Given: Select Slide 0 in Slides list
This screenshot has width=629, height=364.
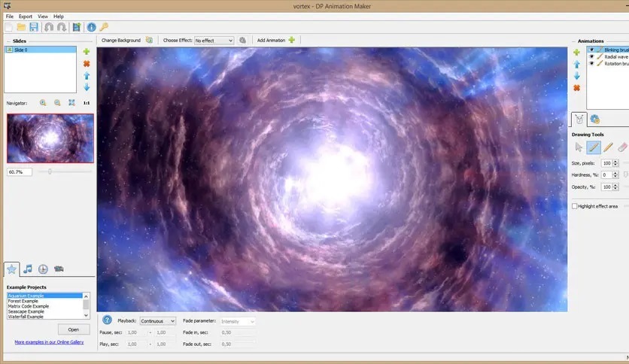Looking at the screenshot, I should pos(40,50).
